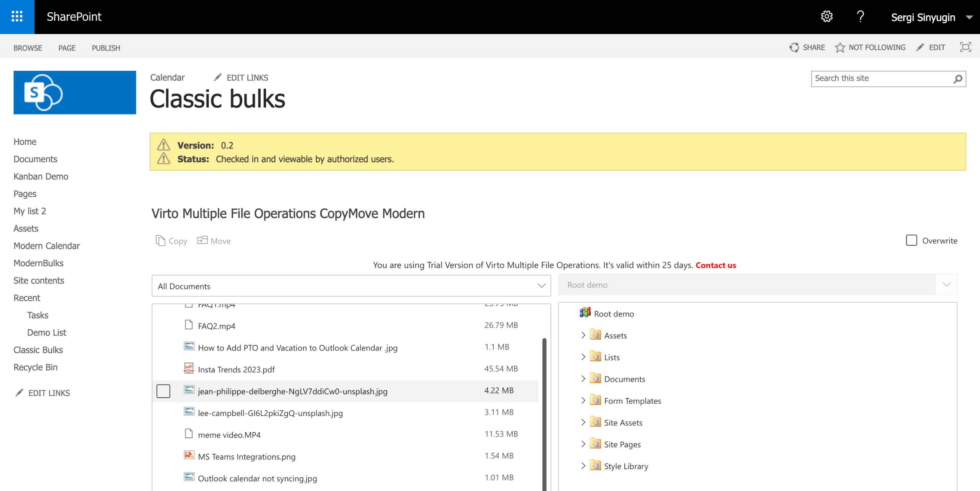Open the Root demo destination dropdown

tap(946, 284)
